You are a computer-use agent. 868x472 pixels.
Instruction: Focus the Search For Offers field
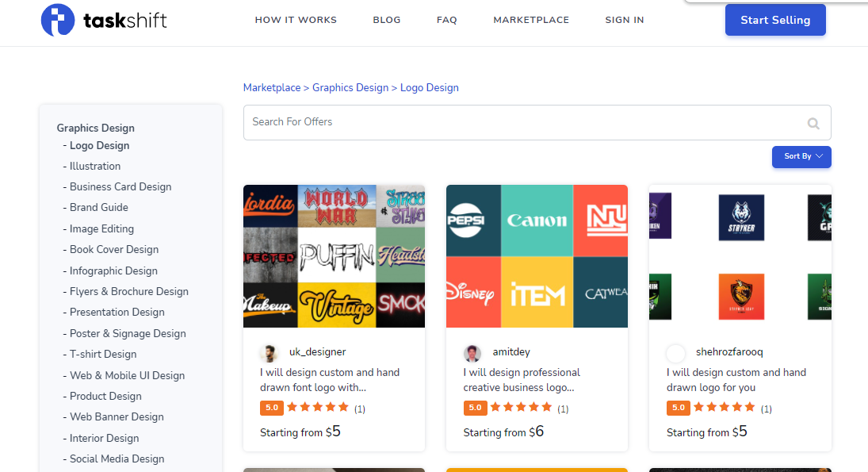pyautogui.click(x=537, y=122)
